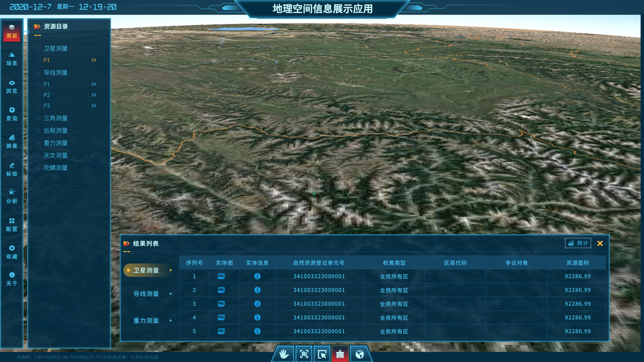The height and width of the screenshot is (362, 644).
Task: Open the 关于 about info icon
Action: pos(11,279)
